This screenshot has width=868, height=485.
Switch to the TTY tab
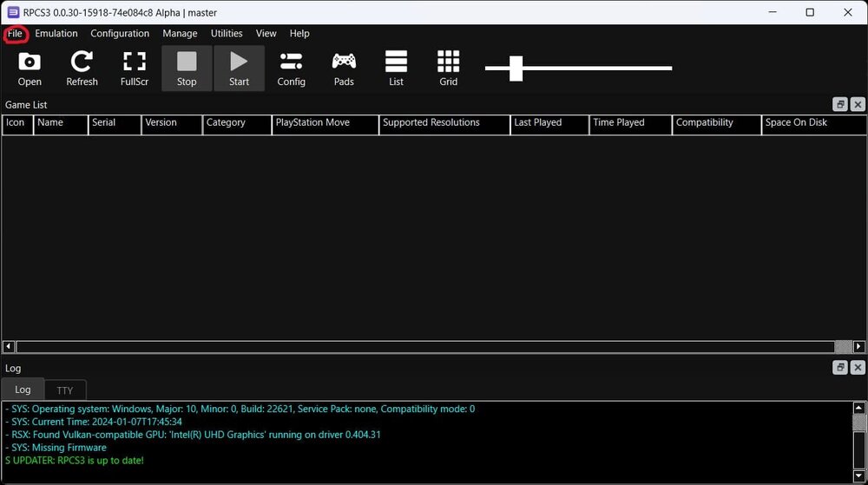coord(65,390)
